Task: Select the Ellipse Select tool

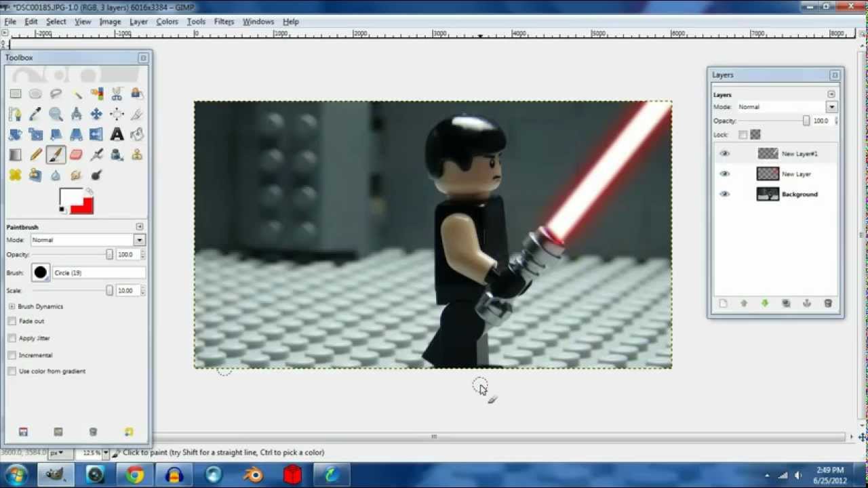Action: pos(35,94)
